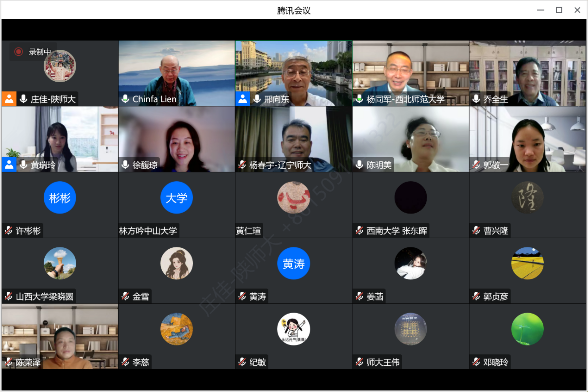This screenshot has width=588, height=392.
Task: Click the muted mic icon beside 金雪
Action: [x=125, y=297]
